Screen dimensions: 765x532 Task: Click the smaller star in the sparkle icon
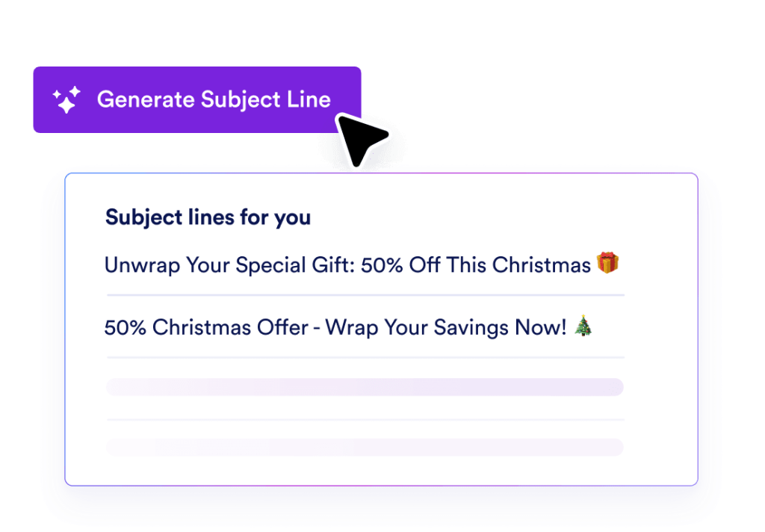click(75, 91)
